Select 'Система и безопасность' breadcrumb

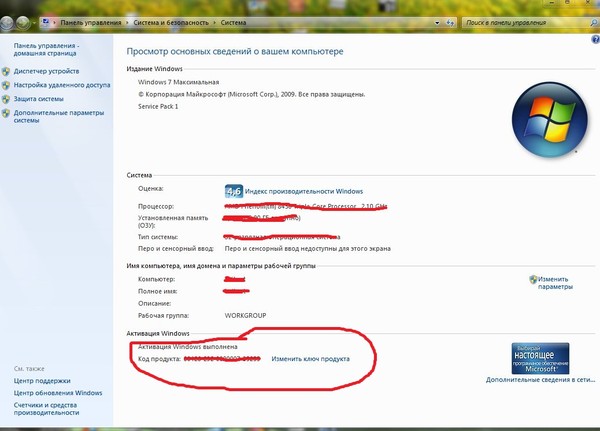click(171, 23)
